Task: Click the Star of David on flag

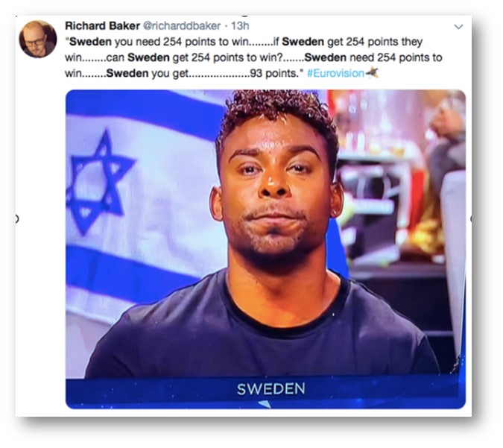Action: 99,182
